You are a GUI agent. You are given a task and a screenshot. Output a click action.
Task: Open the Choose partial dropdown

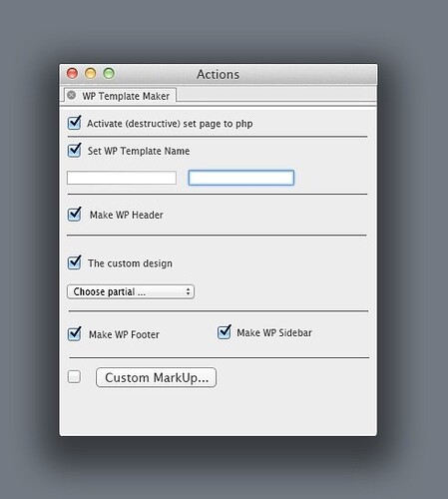tap(131, 291)
